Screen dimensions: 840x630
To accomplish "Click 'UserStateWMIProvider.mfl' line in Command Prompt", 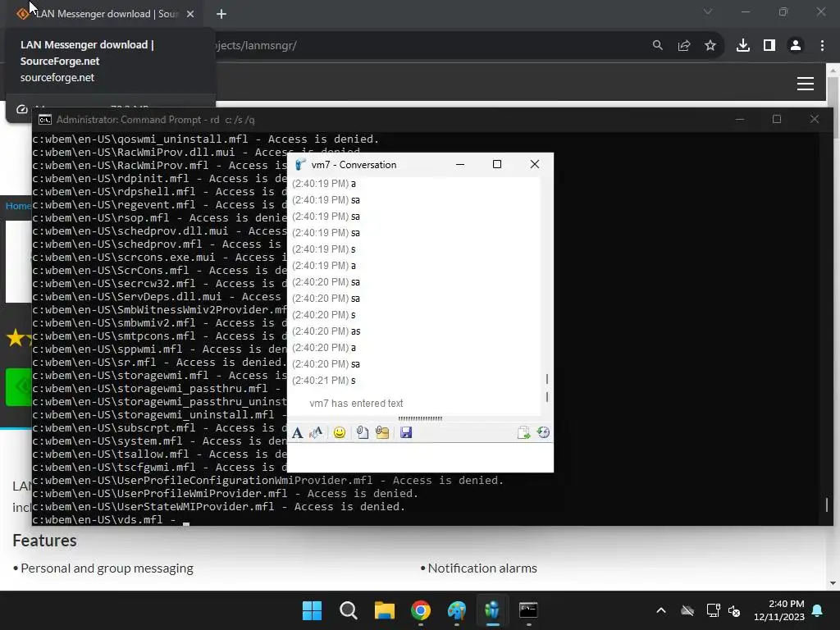I will tap(218, 507).
